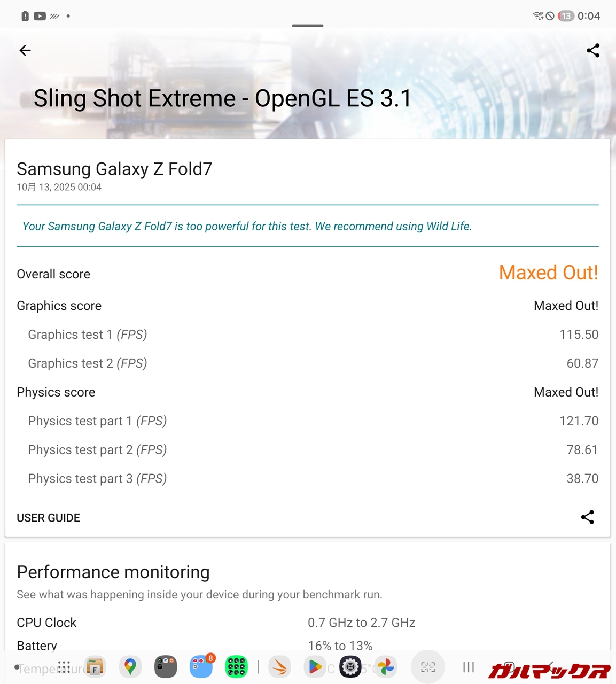The height and width of the screenshot is (684, 616).
Task: Open Google Photos from the taskbar
Action: click(386, 667)
